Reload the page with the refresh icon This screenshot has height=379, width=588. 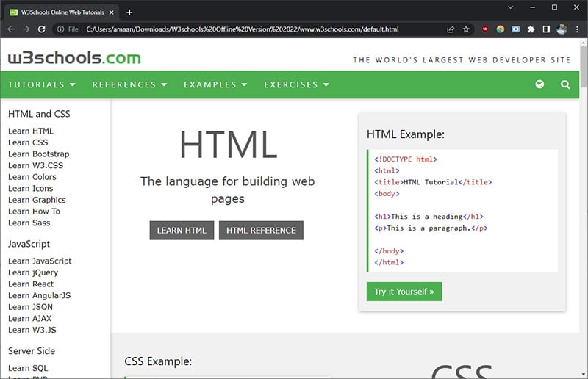click(x=42, y=29)
